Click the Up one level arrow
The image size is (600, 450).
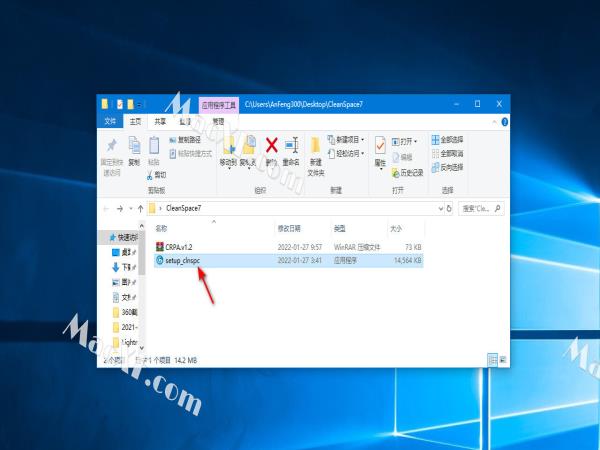(140, 209)
